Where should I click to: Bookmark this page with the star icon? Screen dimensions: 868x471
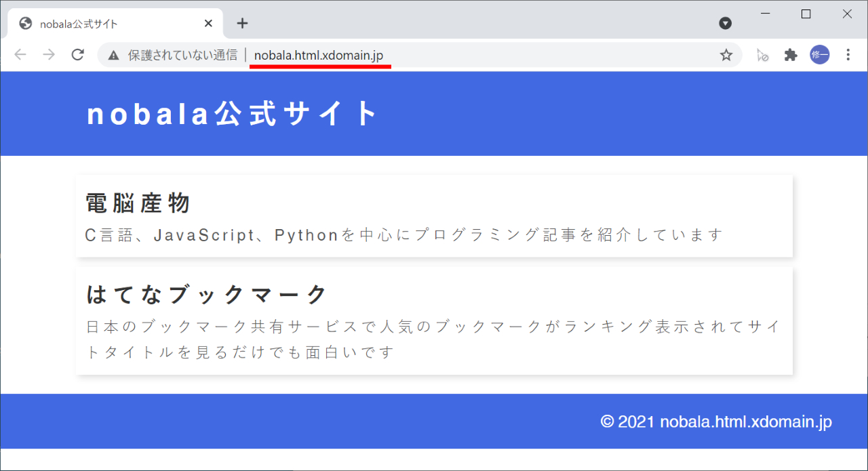tap(726, 55)
